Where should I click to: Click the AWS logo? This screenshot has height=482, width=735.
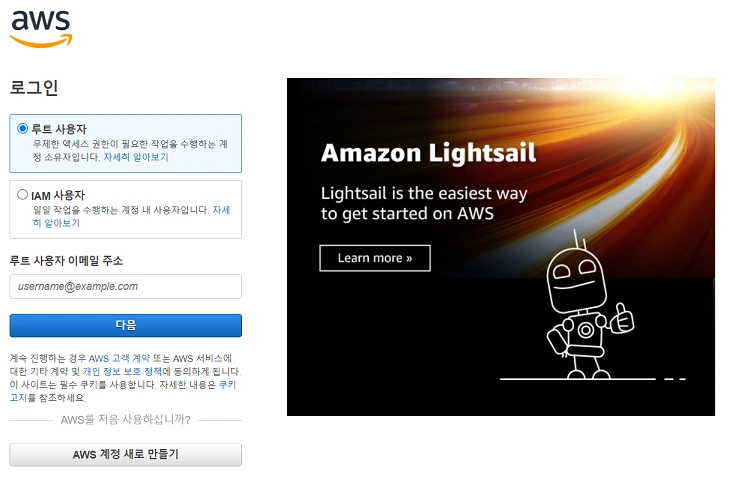(x=41, y=28)
